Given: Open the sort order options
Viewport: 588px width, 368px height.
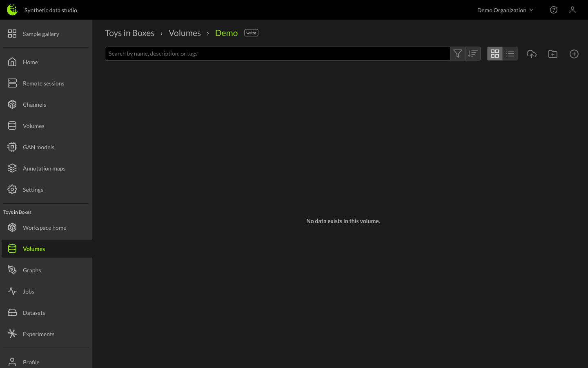Looking at the screenshot, I should [x=473, y=53].
